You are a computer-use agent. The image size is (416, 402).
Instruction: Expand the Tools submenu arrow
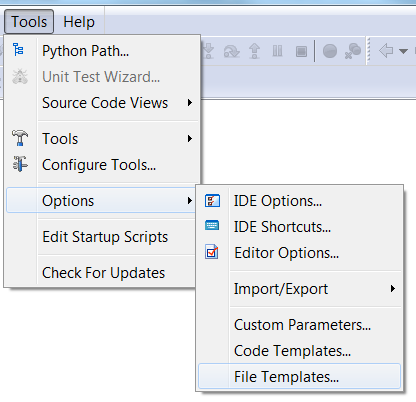190,139
